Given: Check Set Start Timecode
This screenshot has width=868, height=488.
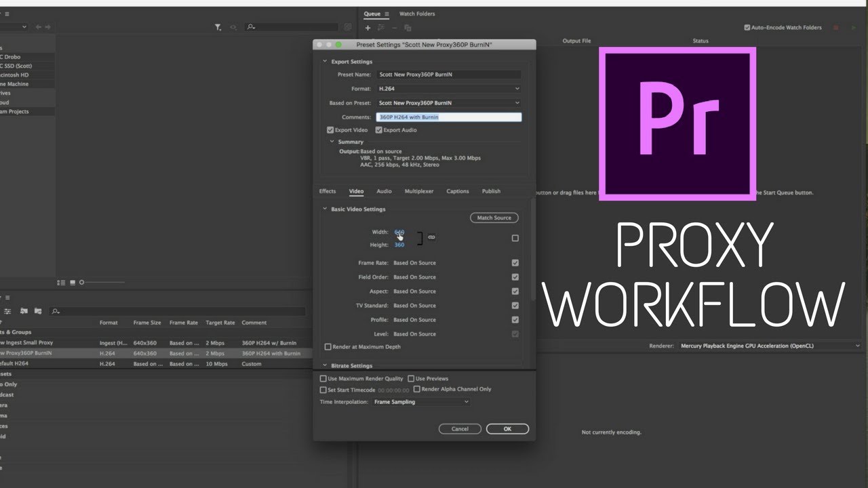Looking at the screenshot, I should point(323,390).
